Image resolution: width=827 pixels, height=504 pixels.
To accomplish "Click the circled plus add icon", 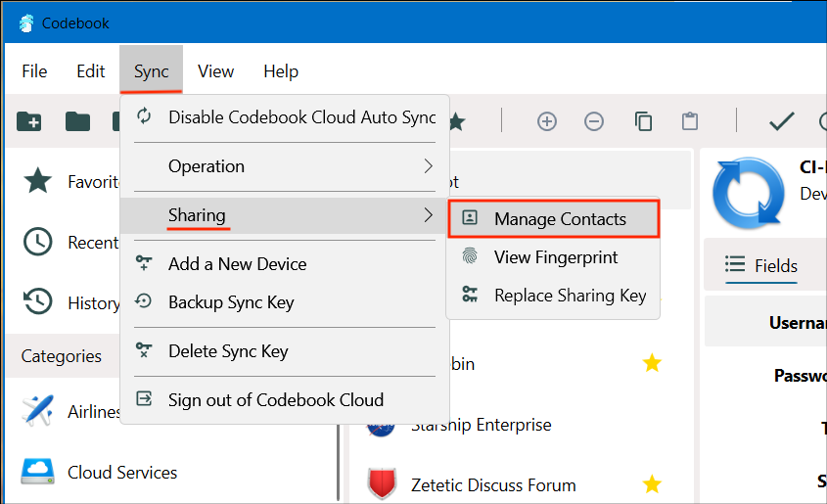I will pos(547,121).
